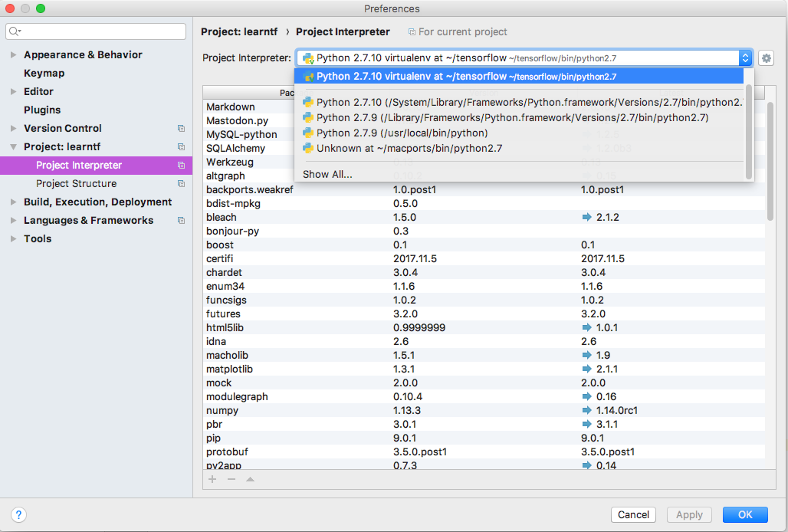Click the Python icon of /usr/local/bin/python entry
The height and width of the screenshot is (532, 788).
(307, 133)
